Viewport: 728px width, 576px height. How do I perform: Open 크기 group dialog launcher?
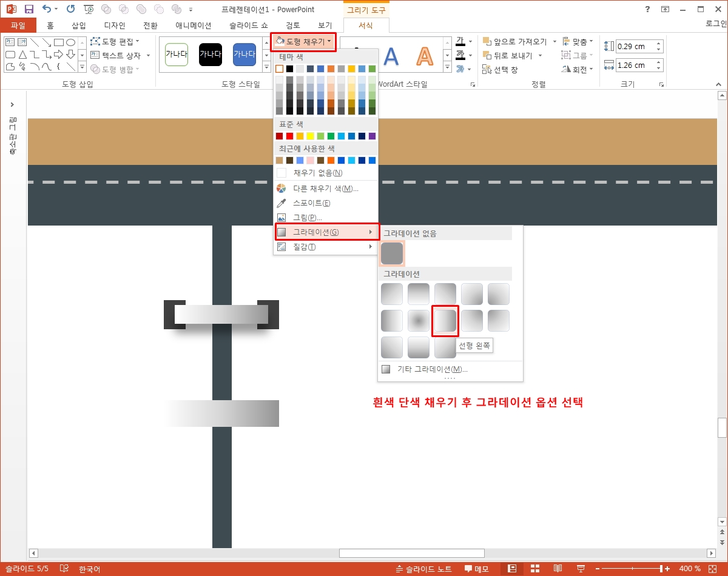tap(662, 85)
